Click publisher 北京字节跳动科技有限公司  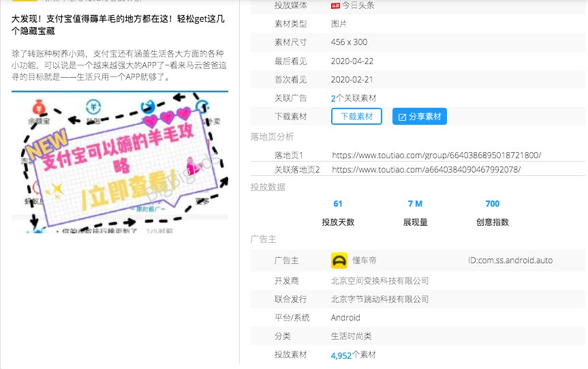point(380,299)
